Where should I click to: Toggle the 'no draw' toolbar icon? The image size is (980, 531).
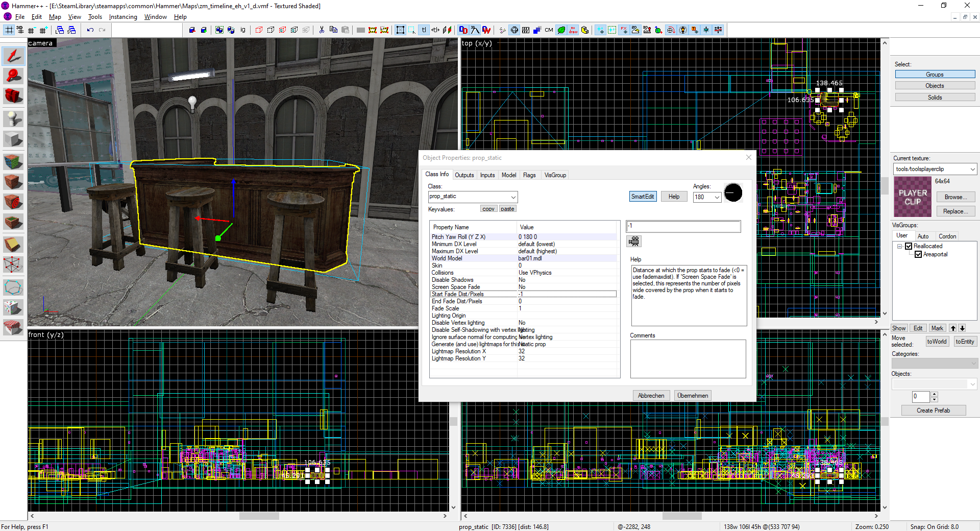click(573, 30)
